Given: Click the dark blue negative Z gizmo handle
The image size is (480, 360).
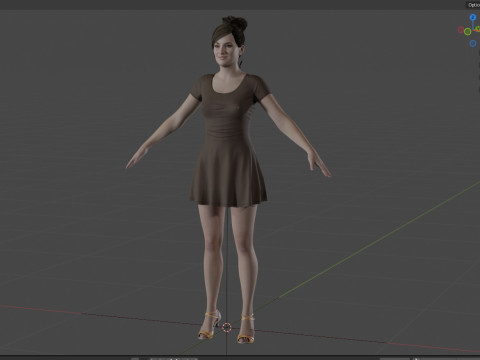Looking at the screenshot, I should point(473,43).
